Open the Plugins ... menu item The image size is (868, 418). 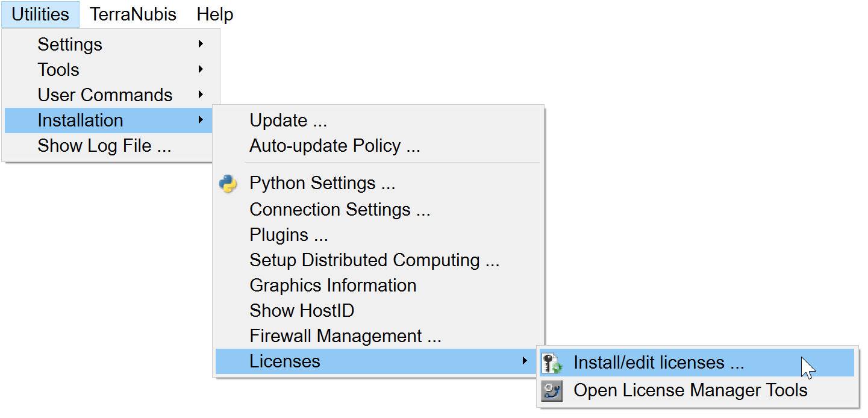tap(288, 235)
